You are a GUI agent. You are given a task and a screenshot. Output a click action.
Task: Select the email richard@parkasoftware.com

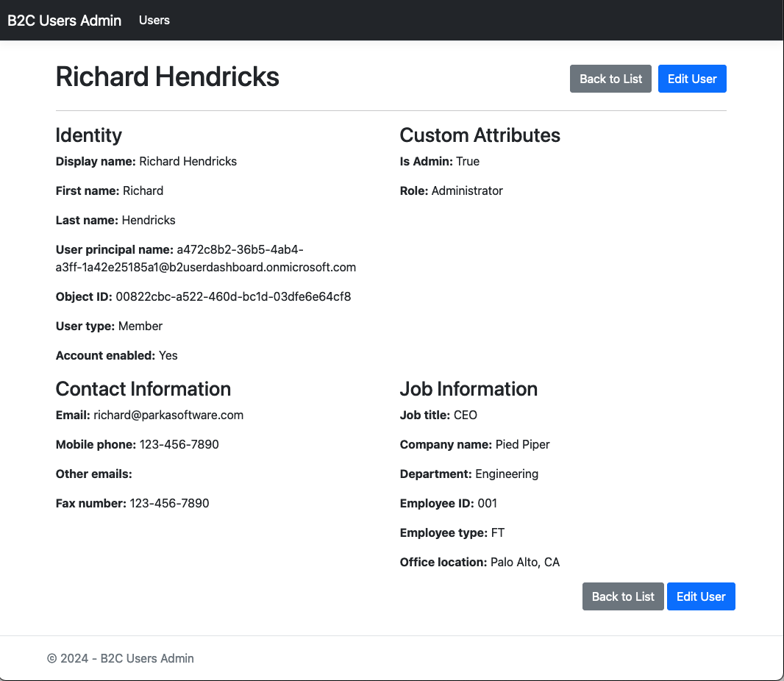[x=168, y=416]
